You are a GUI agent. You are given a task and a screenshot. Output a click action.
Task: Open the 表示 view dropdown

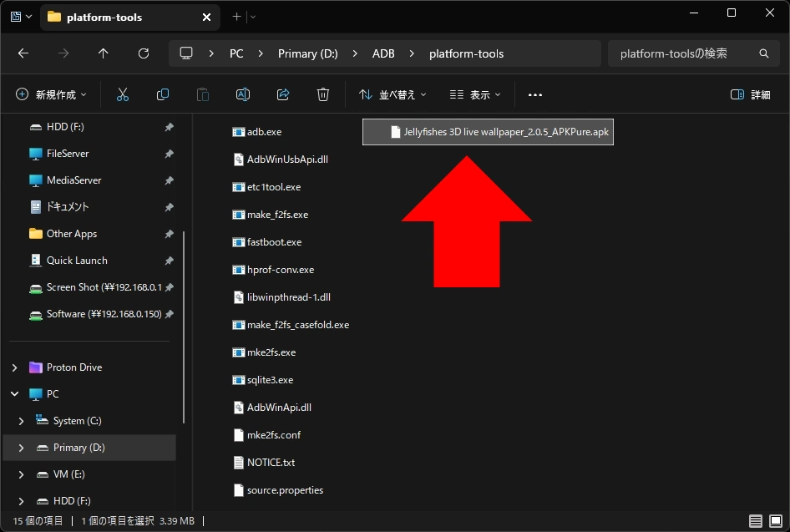tap(475, 94)
